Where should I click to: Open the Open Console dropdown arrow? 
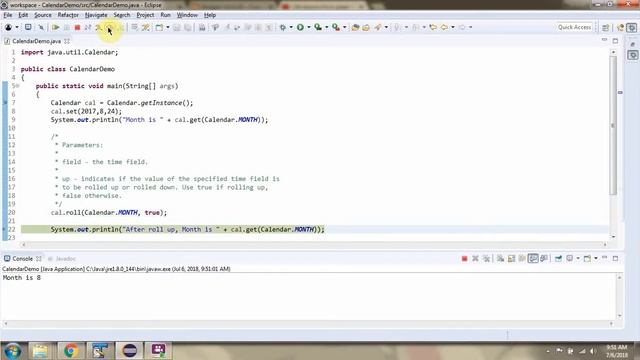tap(596, 258)
